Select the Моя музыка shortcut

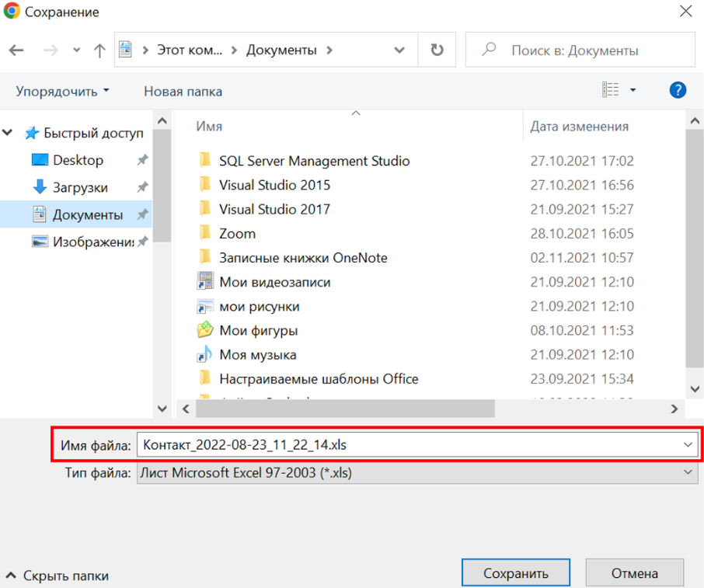click(257, 355)
